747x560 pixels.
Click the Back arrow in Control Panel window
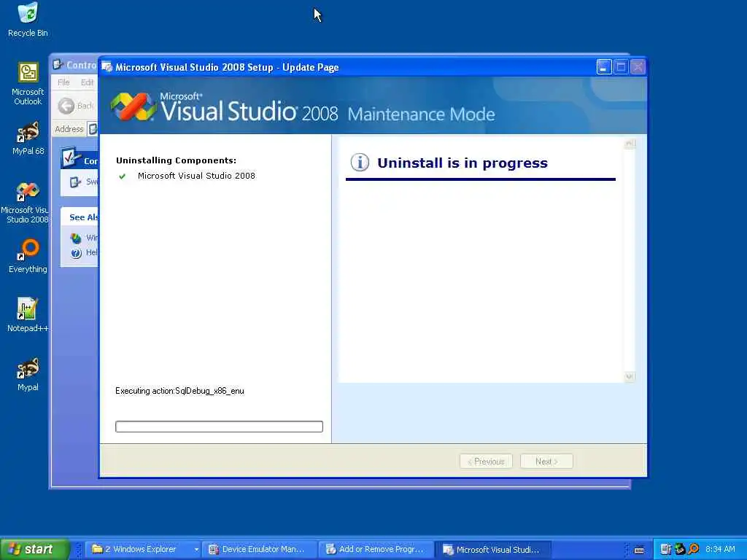pyautogui.click(x=66, y=106)
